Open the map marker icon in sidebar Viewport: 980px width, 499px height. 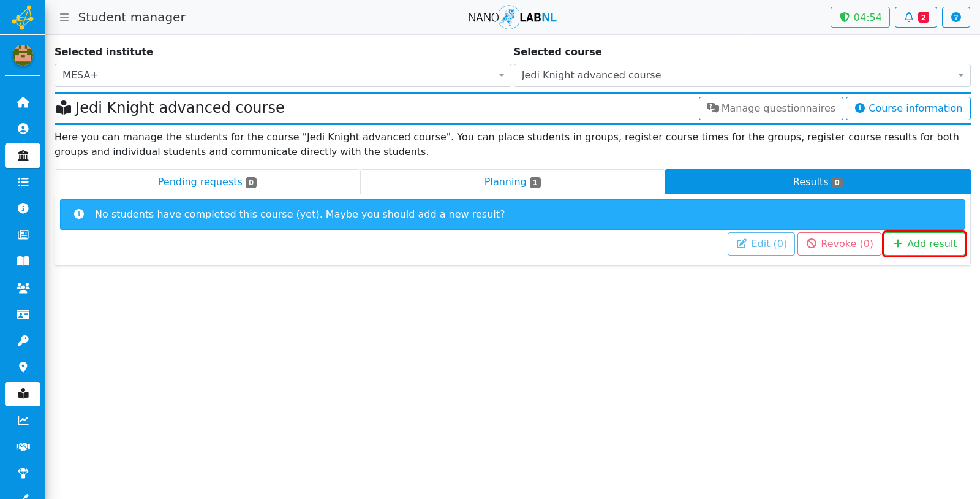tap(23, 367)
